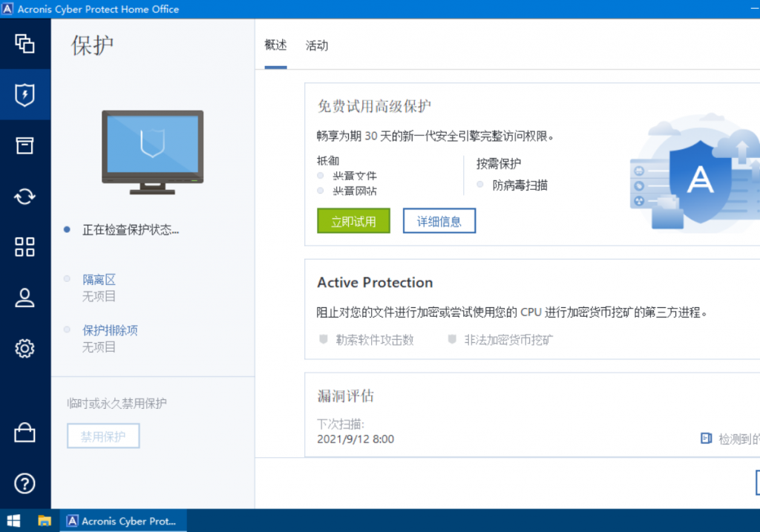The width and height of the screenshot is (760, 532).
Task: Click the 无项目 text under 保护排除项
Action: 99,347
